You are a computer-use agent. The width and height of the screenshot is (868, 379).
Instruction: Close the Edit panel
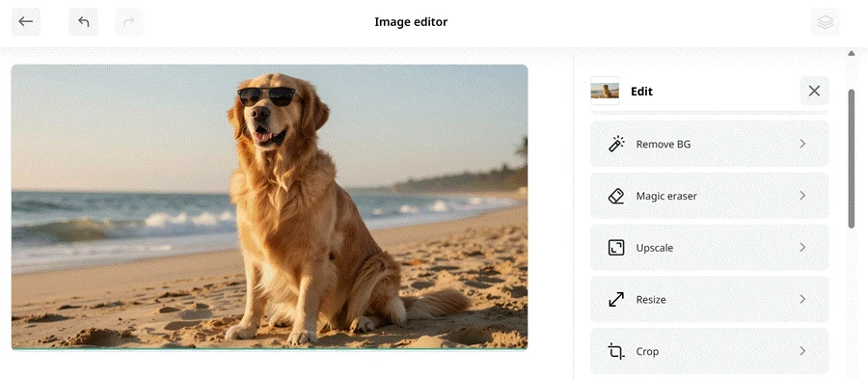(x=814, y=91)
